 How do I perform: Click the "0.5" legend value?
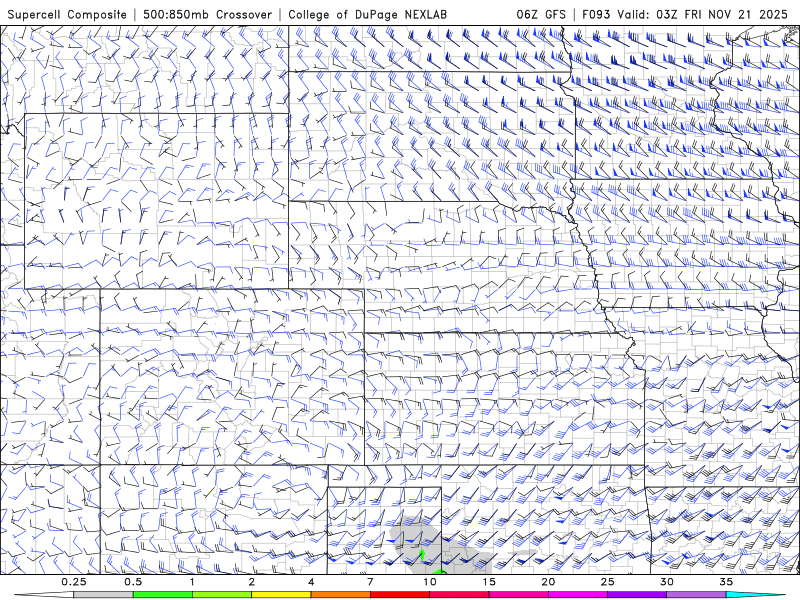(133, 582)
